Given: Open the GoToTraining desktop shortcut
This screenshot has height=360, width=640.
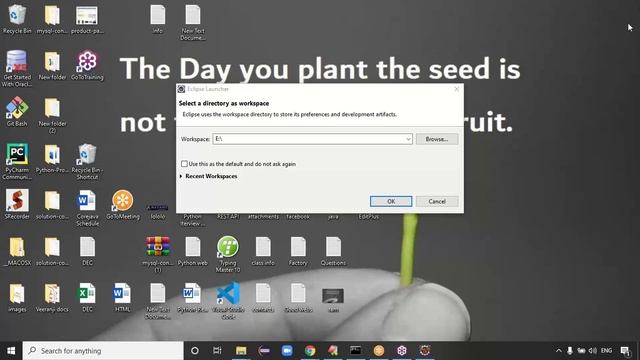Looking at the screenshot, I should pos(87,65).
